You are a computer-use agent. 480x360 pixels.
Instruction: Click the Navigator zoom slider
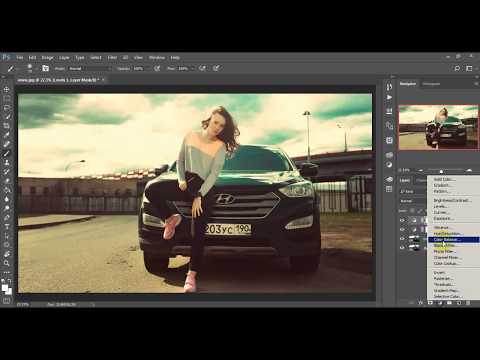(441, 171)
